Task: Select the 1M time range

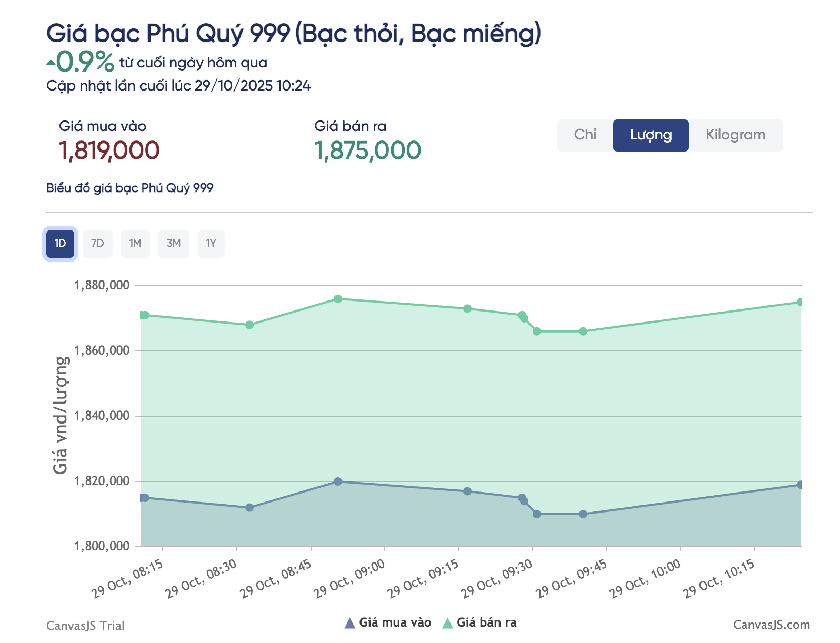Action: [x=135, y=243]
